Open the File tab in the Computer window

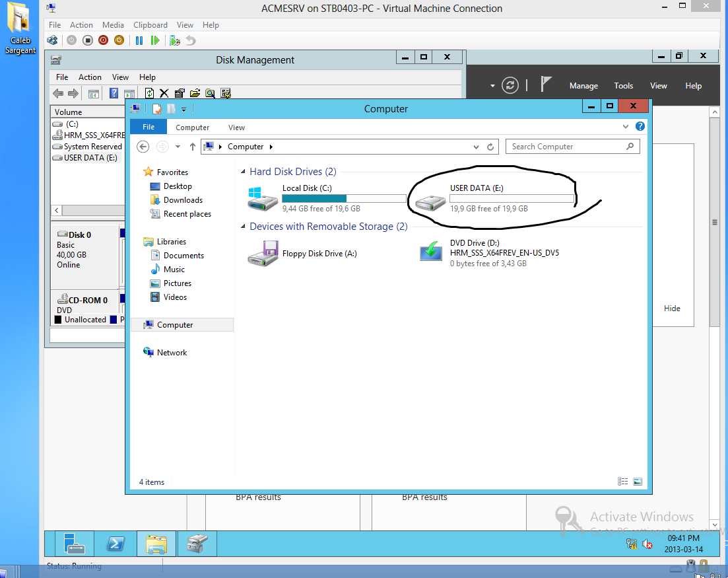[149, 127]
